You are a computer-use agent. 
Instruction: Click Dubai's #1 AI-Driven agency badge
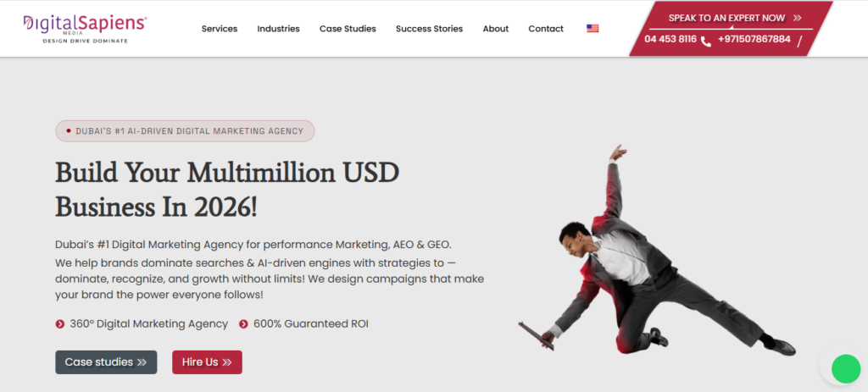185,131
